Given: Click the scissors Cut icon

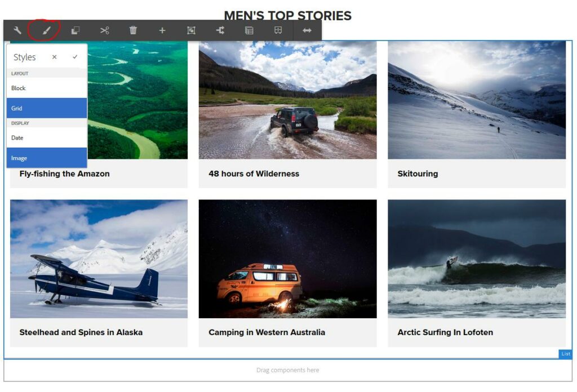Looking at the screenshot, I should [104, 30].
